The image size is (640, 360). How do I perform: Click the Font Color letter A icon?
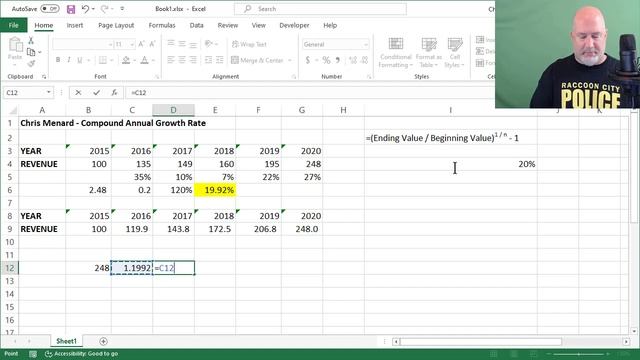coord(144,60)
